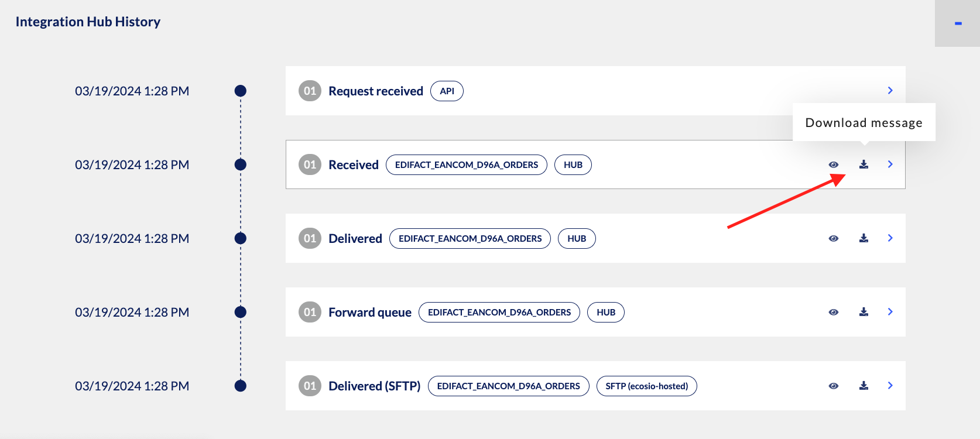
Task: View message of the Delivered (SFTP) step
Action: [x=834, y=386]
